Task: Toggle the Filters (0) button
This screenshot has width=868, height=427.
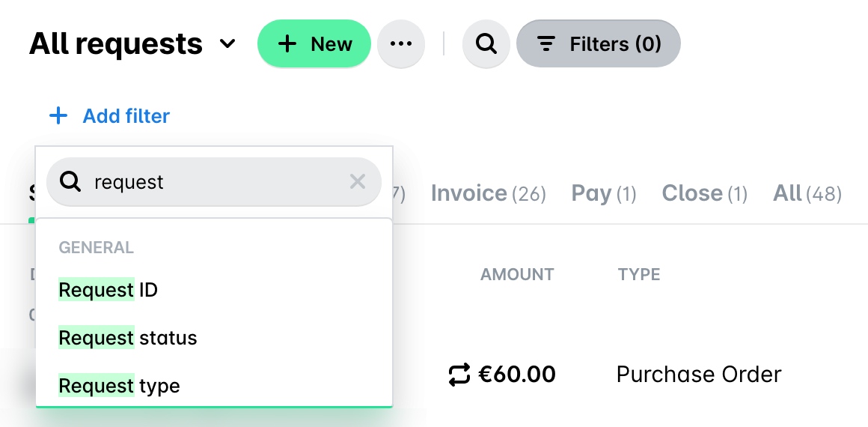Action: coord(599,43)
